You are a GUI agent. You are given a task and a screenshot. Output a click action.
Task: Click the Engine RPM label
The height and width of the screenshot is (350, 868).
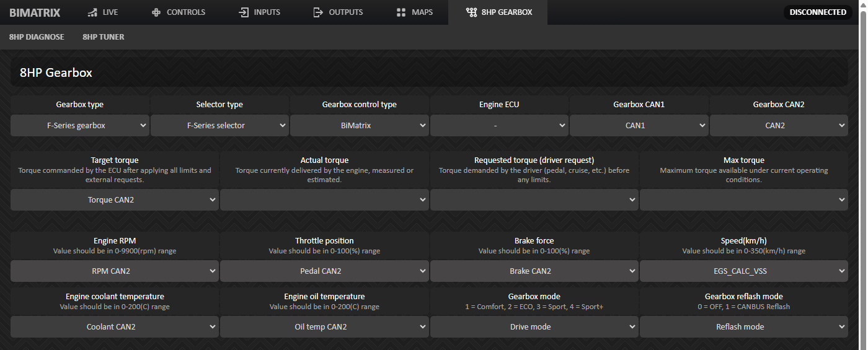pyautogui.click(x=115, y=241)
